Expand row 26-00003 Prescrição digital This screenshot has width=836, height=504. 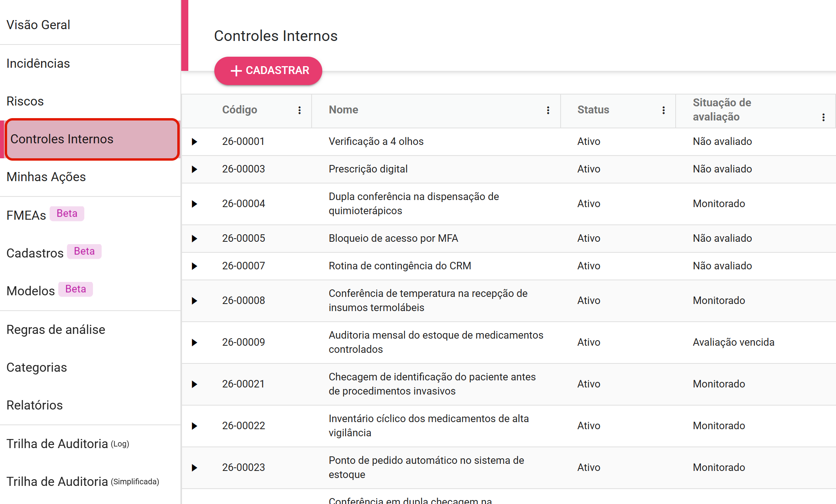point(194,169)
